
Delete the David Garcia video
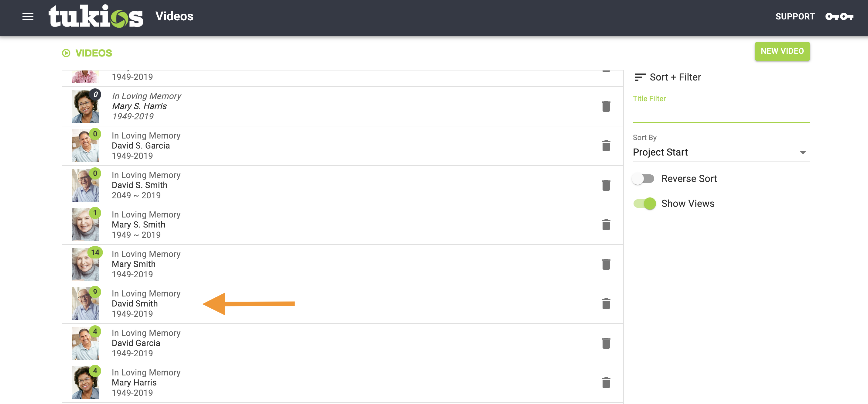click(606, 343)
